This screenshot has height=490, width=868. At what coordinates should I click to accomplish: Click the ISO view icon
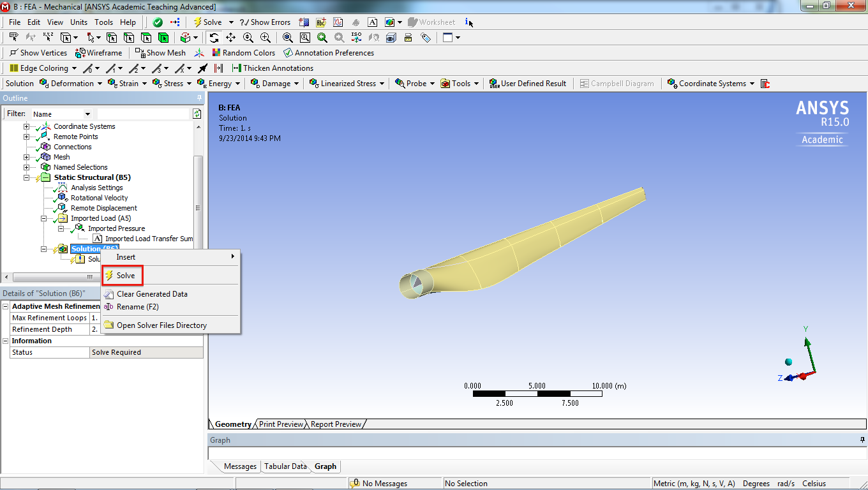coord(357,38)
